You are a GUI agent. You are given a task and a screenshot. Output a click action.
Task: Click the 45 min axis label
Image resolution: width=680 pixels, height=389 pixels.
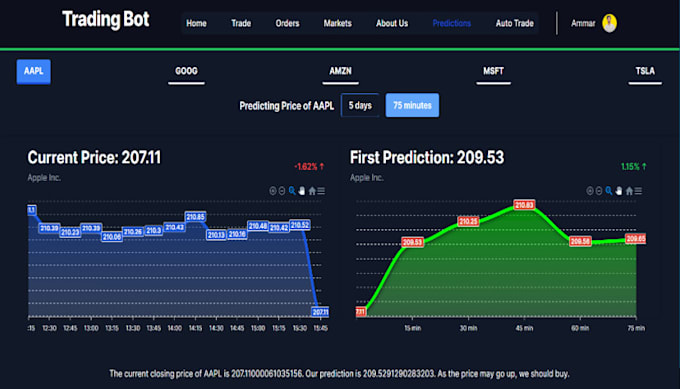524,328
